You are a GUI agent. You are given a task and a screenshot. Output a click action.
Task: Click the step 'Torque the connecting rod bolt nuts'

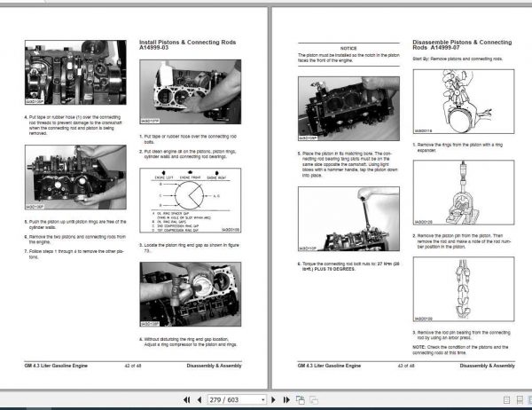[x=348, y=266]
